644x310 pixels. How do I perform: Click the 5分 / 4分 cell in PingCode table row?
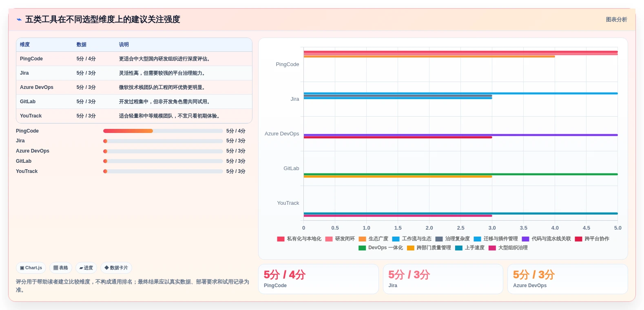(86, 59)
